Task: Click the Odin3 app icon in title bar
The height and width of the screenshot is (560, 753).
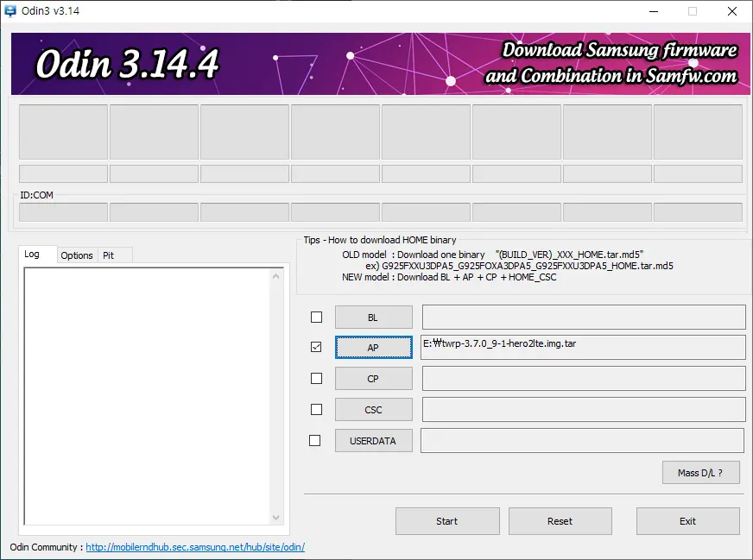Action: pos(10,10)
